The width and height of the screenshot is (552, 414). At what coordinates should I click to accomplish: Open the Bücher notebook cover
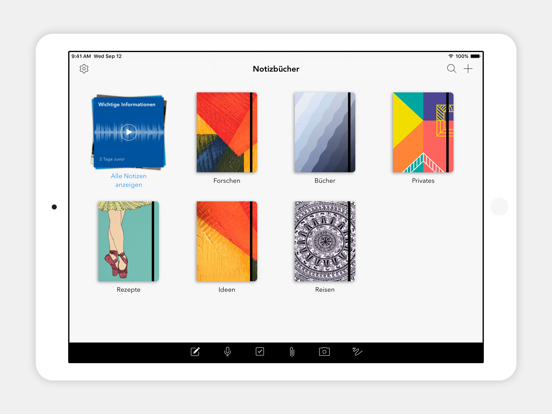point(325,132)
